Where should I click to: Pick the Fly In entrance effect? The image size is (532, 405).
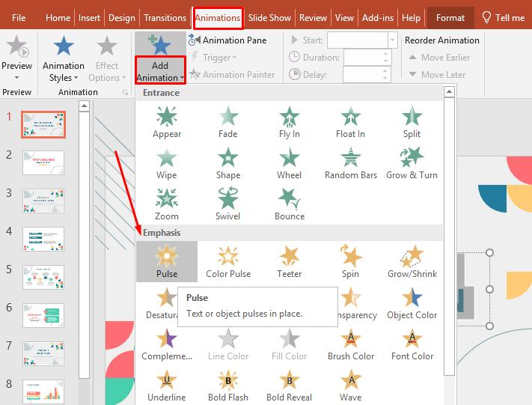289,122
